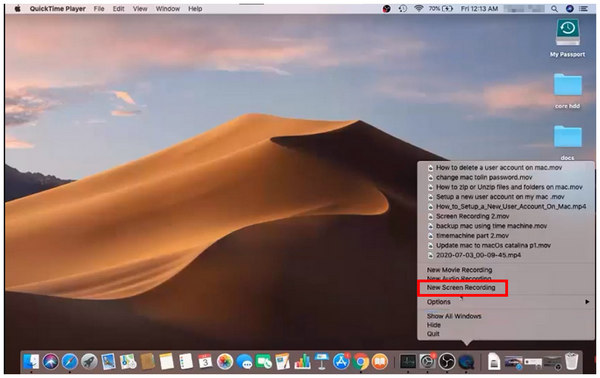Open the brown Contacts book in Dock
The width and height of the screenshot is (600, 378).
click(147, 362)
